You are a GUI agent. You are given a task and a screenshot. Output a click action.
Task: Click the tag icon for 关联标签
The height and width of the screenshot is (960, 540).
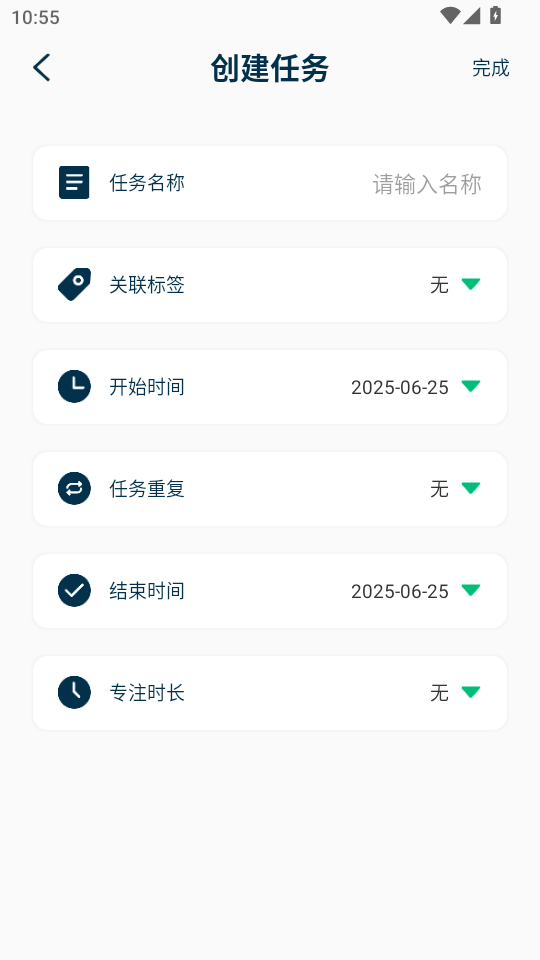tap(74, 285)
